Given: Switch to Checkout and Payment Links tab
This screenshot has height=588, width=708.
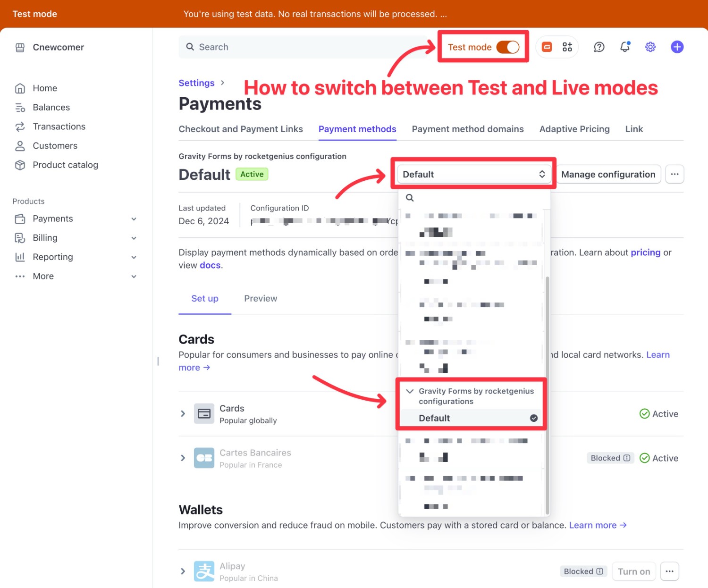Looking at the screenshot, I should 241,129.
